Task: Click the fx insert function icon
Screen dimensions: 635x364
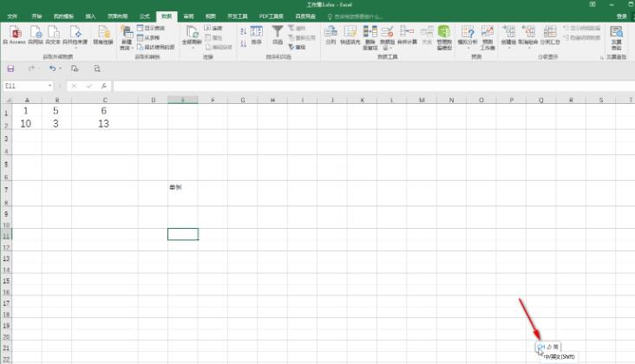Action: [x=104, y=86]
